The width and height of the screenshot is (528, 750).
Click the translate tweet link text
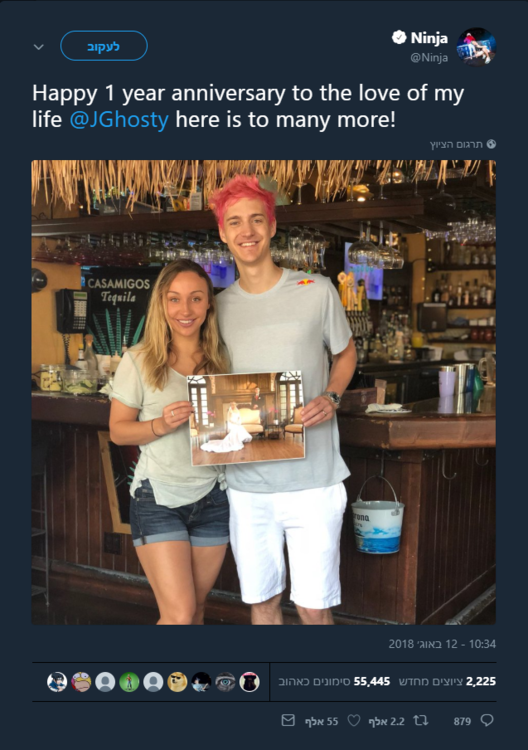456,144
